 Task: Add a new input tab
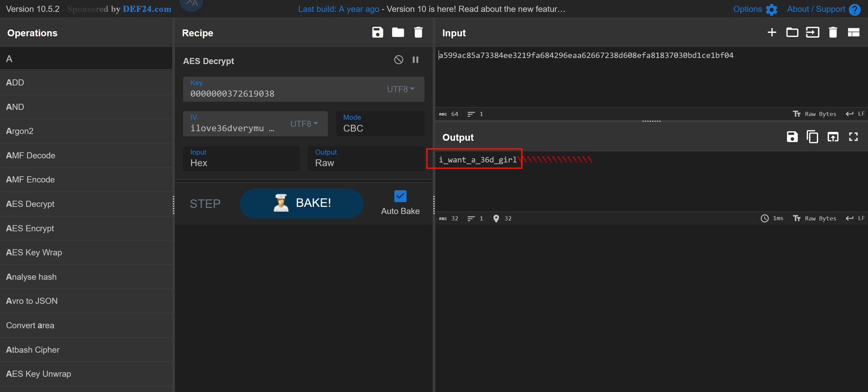click(772, 33)
